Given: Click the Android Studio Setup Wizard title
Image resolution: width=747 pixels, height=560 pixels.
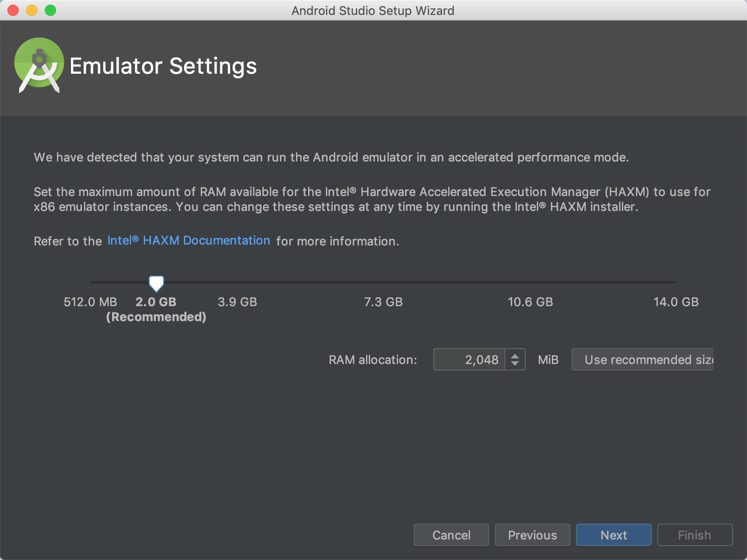Looking at the screenshot, I should [373, 10].
